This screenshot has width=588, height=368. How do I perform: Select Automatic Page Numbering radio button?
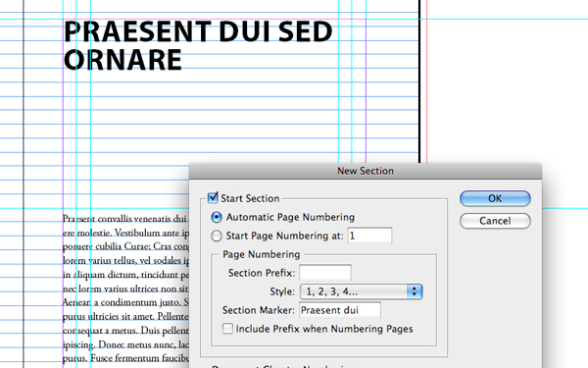217,217
